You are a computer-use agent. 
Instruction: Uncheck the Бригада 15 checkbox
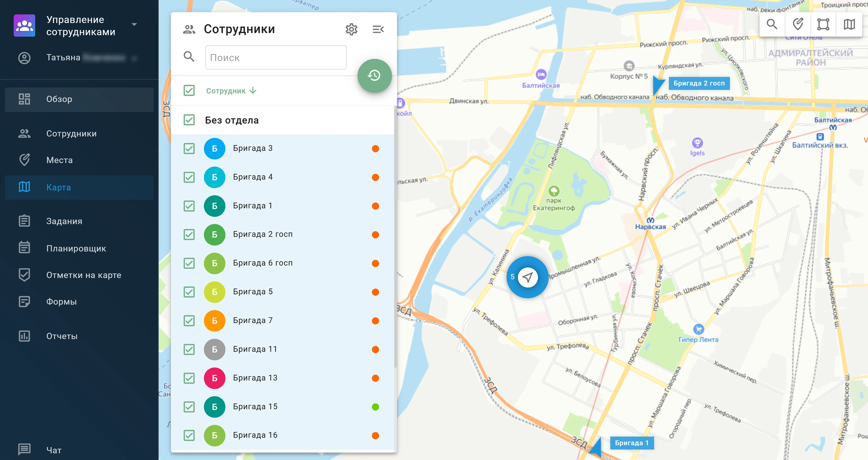coord(189,407)
